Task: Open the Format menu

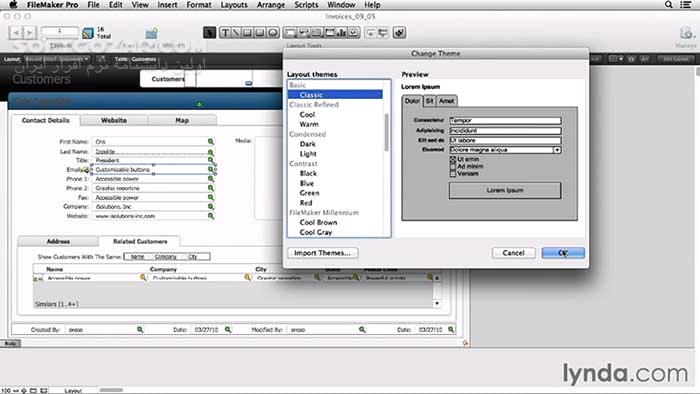Action: click(x=199, y=5)
